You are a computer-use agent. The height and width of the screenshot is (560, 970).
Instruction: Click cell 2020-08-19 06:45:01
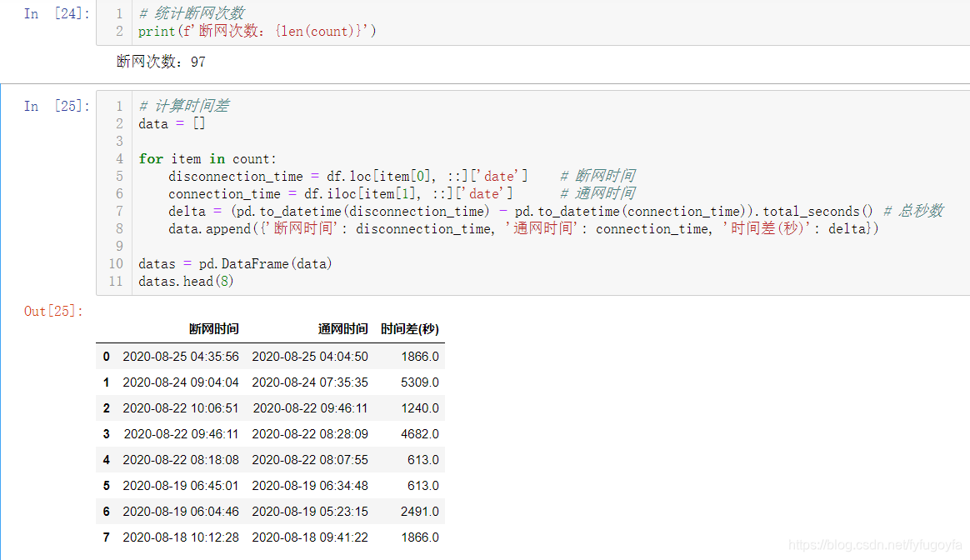[181, 486]
